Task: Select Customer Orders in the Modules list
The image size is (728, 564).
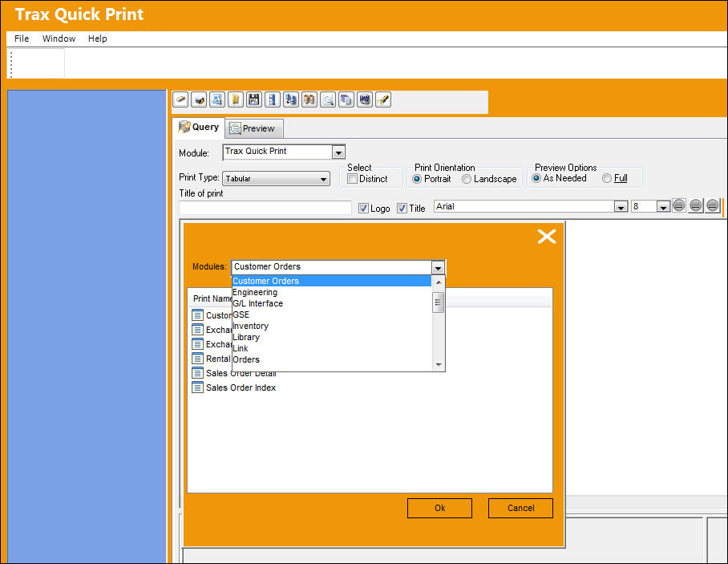Action: (331, 281)
